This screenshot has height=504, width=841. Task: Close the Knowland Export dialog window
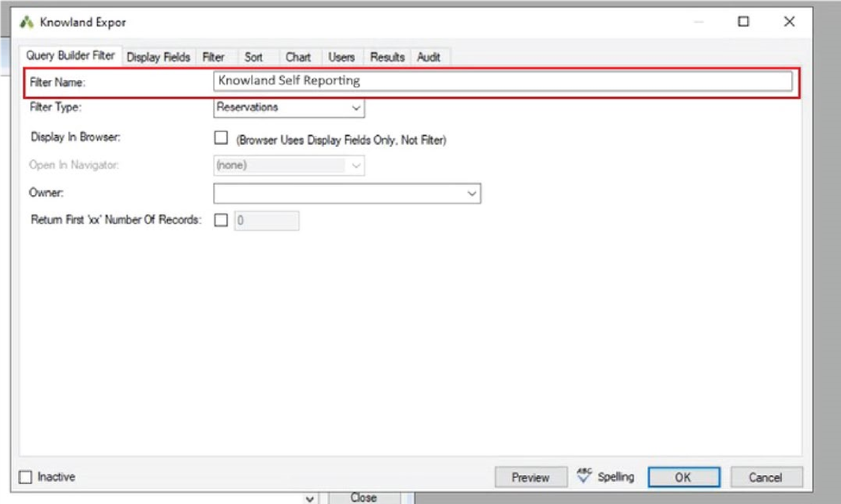(789, 22)
